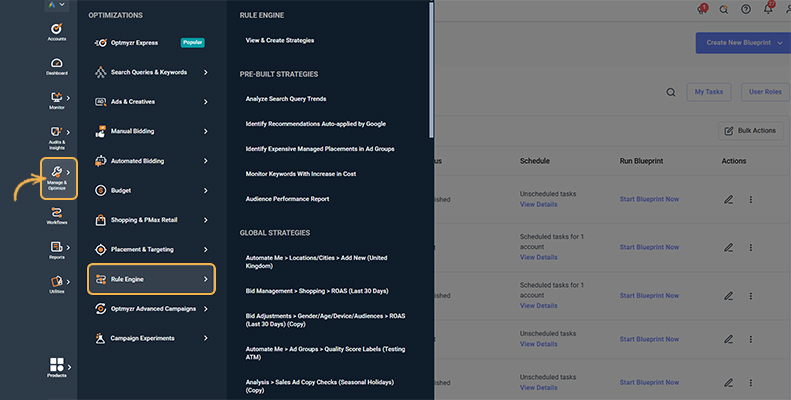Click View Details under first Unscheduled tasks
The width and height of the screenshot is (791, 400).
click(x=539, y=205)
